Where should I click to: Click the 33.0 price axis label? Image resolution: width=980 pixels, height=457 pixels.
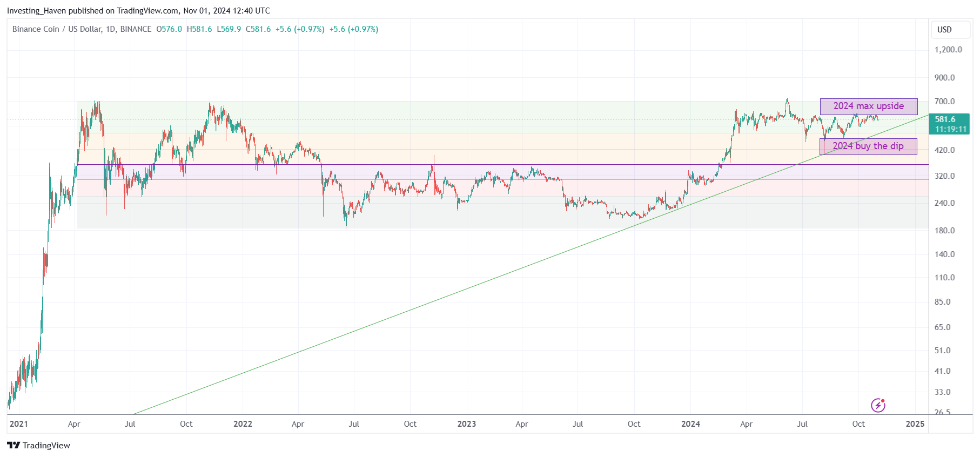pyautogui.click(x=943, y=392)
